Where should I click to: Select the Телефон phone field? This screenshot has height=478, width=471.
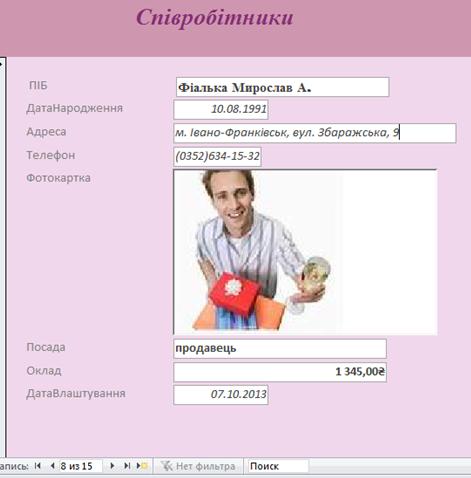click(x=217, y=156)
